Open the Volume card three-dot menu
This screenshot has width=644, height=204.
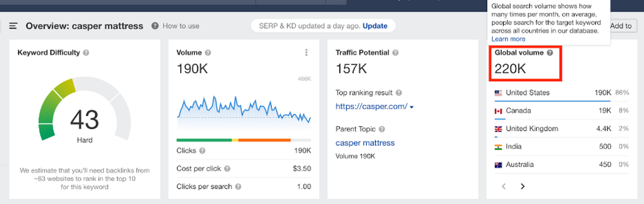point(306,53)
